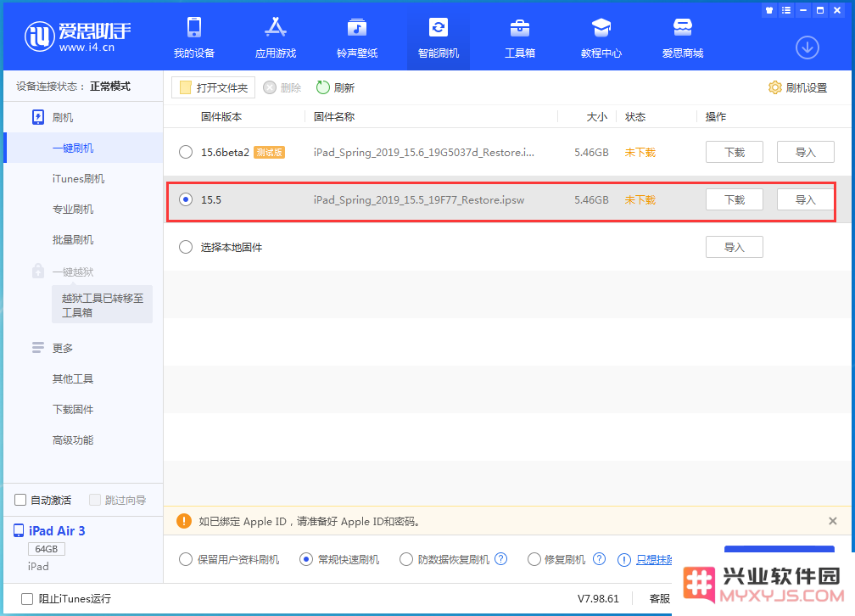Click the download manager arrow icon
This screenshot has width=855, height=616.
[x=807, y=48]
